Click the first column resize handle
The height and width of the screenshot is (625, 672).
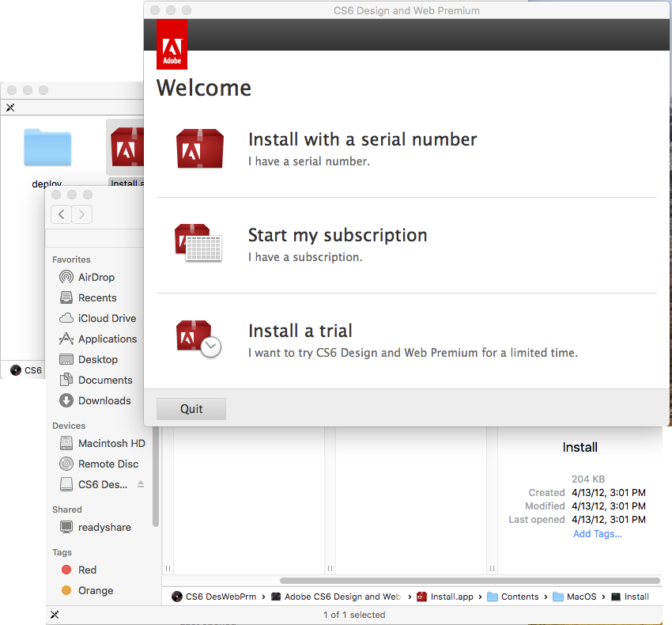tap(168, 568)
